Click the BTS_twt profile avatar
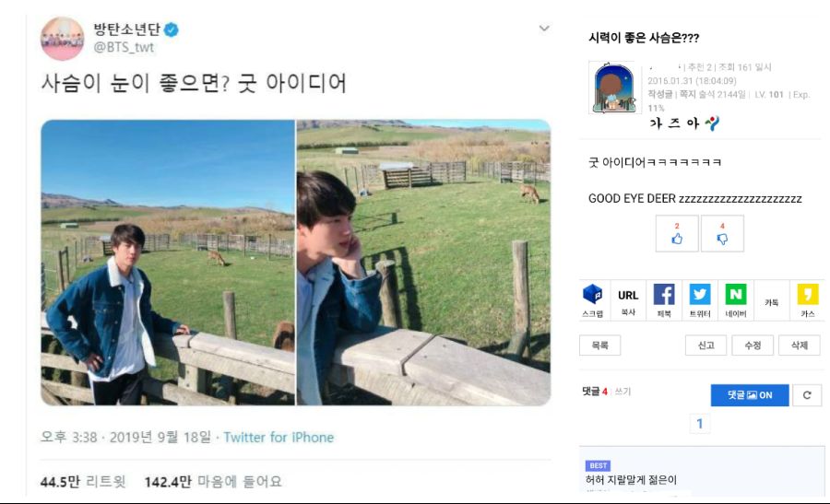The width and height of the screenshot is (830, 504). tap(62, 39)
